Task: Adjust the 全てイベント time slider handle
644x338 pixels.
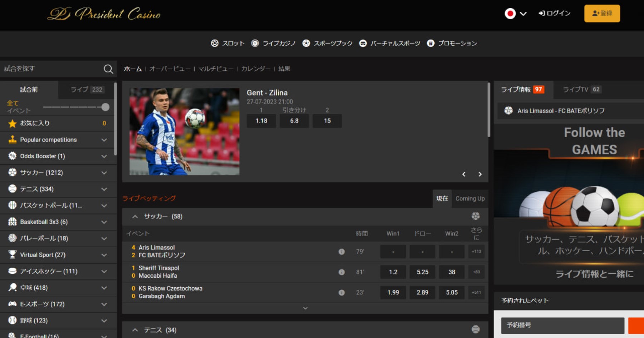Action: pyautogui.click(x=105, y=107)
